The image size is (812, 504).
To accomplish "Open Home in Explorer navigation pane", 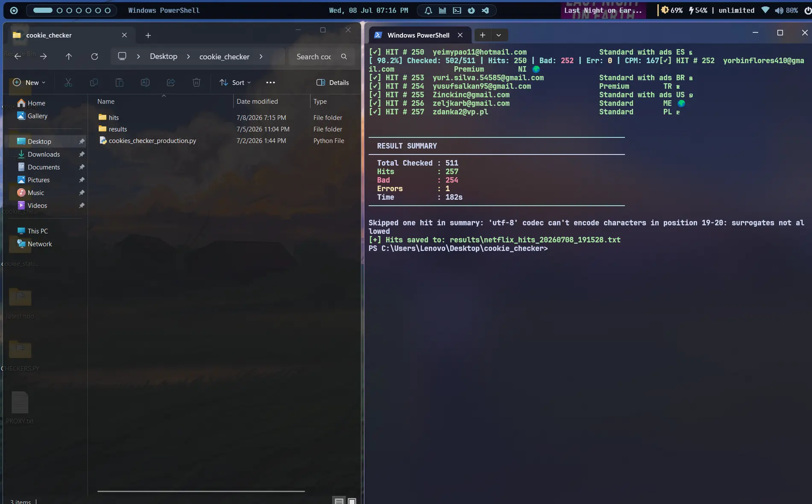I will coord(44,103).
